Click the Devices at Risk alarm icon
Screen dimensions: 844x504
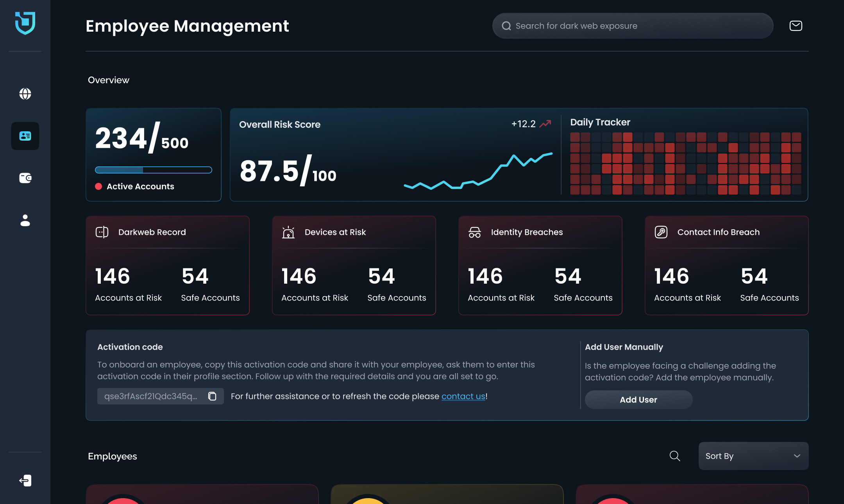click(288, 232)
